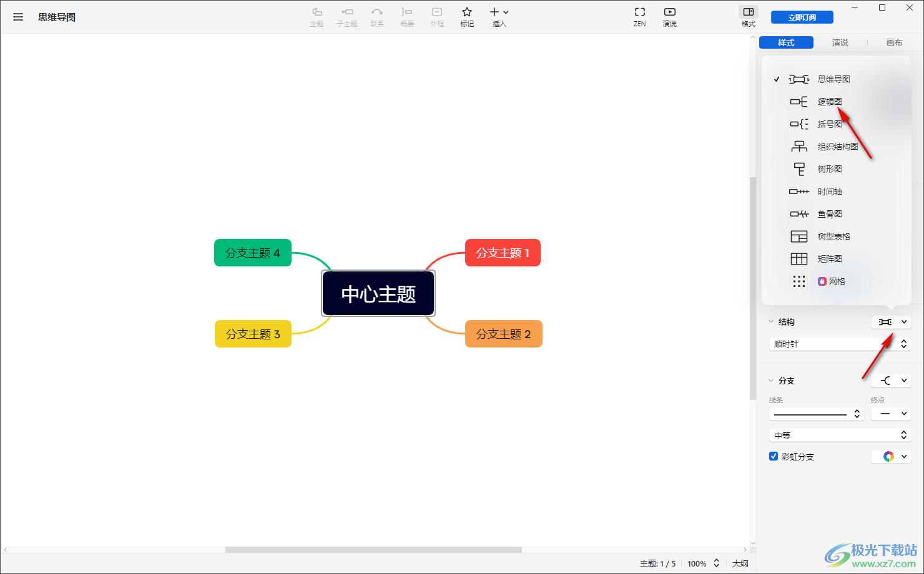Select the green 分支主题 4 node
This screenshot has width=924, height=574.
(253, 253)
